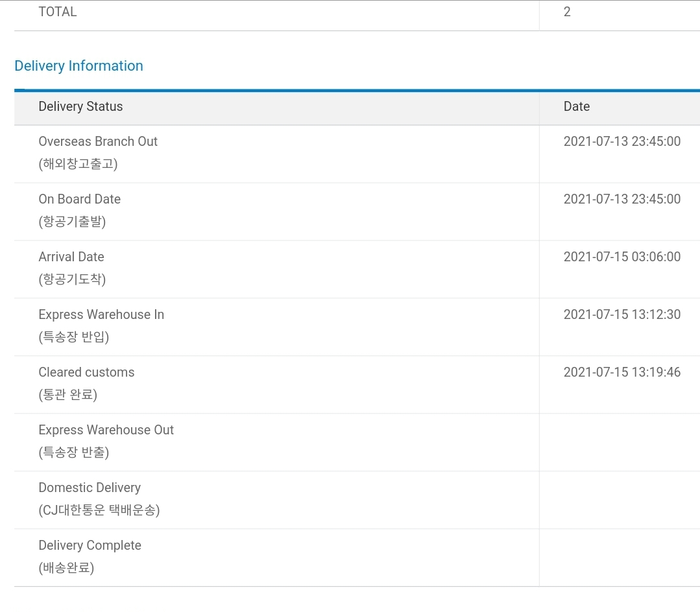700x612 pixels.
Task: Select the Delivery Status column header
Action: tap(81, 106)
